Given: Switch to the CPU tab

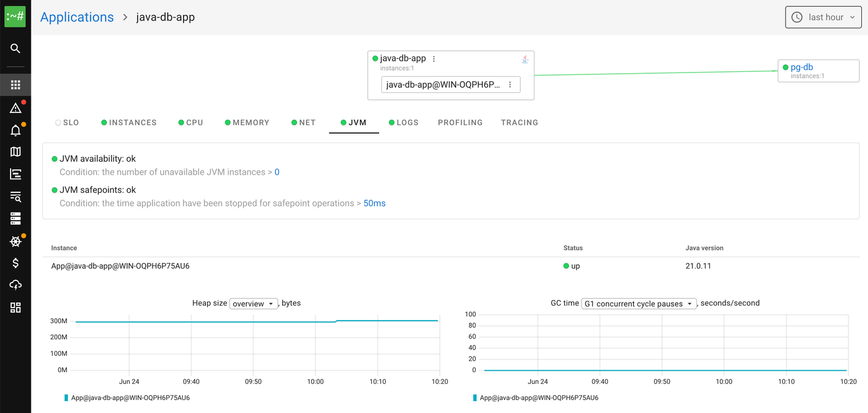Looking at the screenshot, I should (191, 123).
